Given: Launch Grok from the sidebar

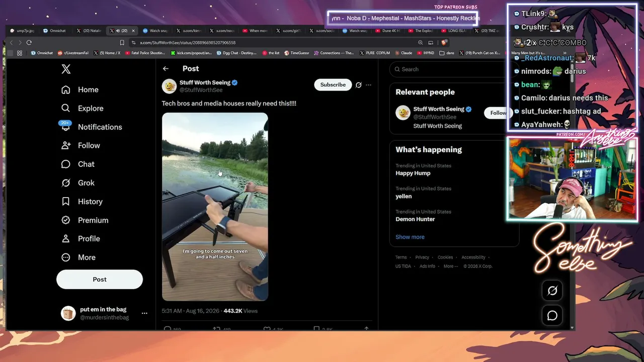Looking at the screenshot, I should (x=77, y=183).
